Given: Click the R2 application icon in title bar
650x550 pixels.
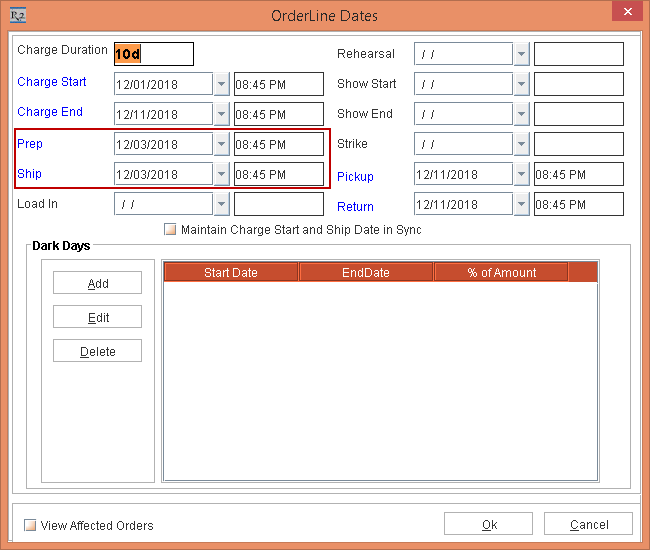Looking at the screenshot, I should pos(16,15).
